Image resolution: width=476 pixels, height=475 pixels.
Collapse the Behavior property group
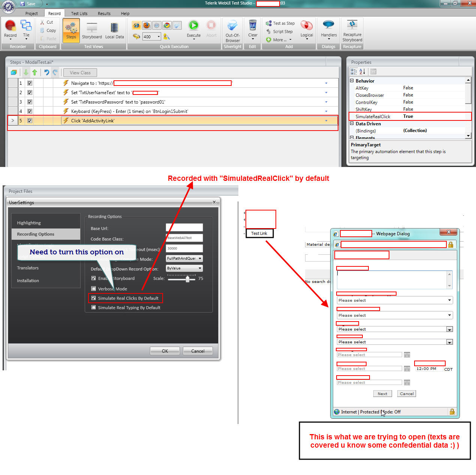click(x=352, y=81)
